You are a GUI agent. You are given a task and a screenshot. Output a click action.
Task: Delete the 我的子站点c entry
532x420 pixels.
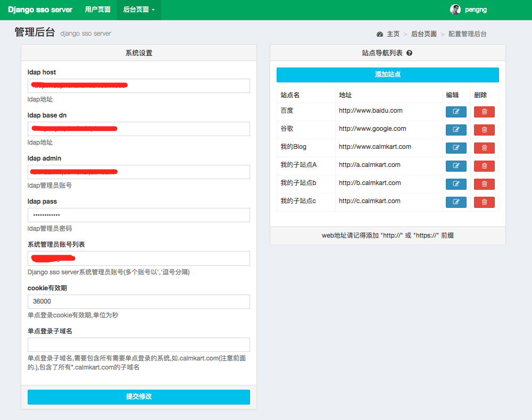pos(484,202)
